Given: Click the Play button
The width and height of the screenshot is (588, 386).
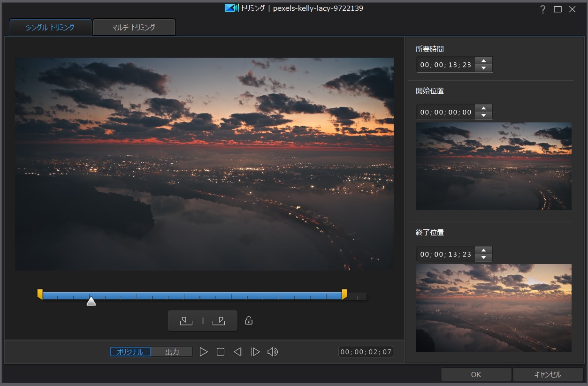Looking at the screenshot, I should (204, 352).
